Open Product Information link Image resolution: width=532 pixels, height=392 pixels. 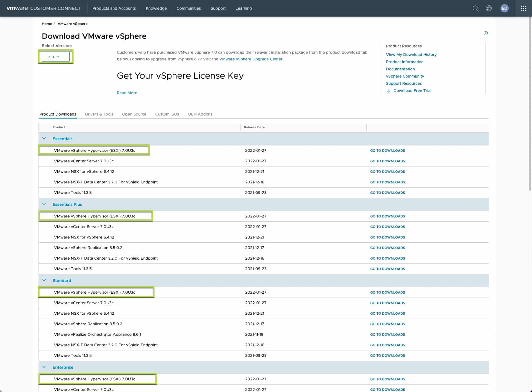[x=405, y=62]
